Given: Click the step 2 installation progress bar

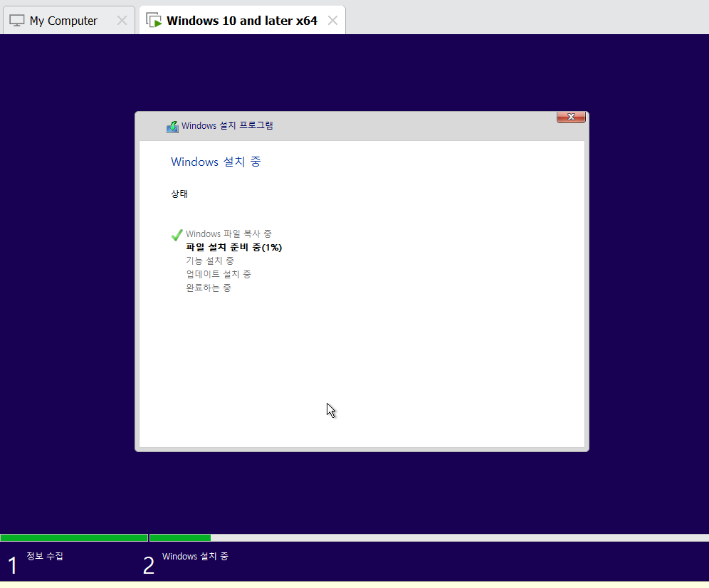Looking at the screenshot, I should point(429,537).
